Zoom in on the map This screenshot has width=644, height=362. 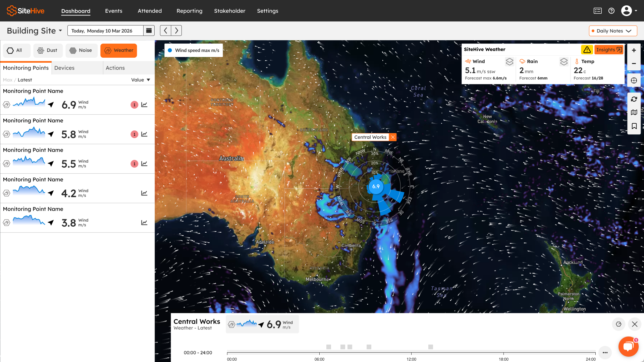[x=634, y=50]
